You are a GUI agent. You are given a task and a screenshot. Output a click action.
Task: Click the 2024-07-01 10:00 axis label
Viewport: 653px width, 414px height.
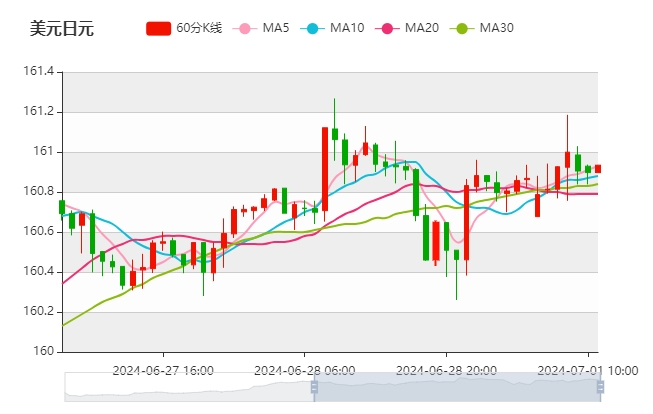point(588,370)
